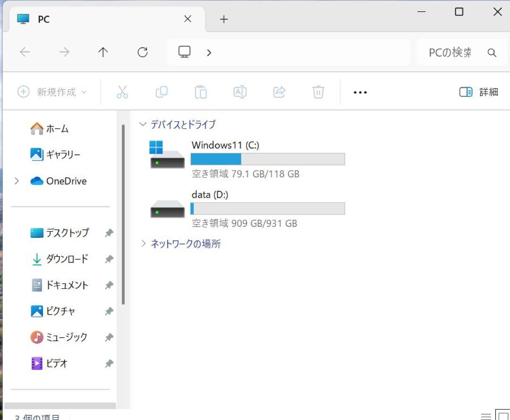Click the Cut icon in the toolbar
The width and height of the screenshot is (510, 420).
click(x=123, y=92)
